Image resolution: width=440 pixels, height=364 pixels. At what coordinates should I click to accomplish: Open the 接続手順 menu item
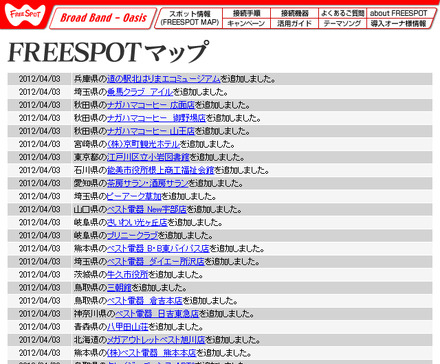(247, 13)
